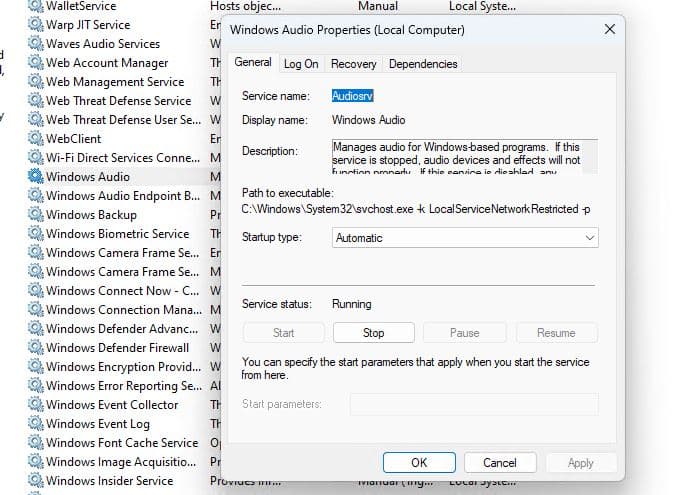Screen dimensions: 696x495
Task: Click Cancel in the properties dialog
Action: (x=500, y=463)
